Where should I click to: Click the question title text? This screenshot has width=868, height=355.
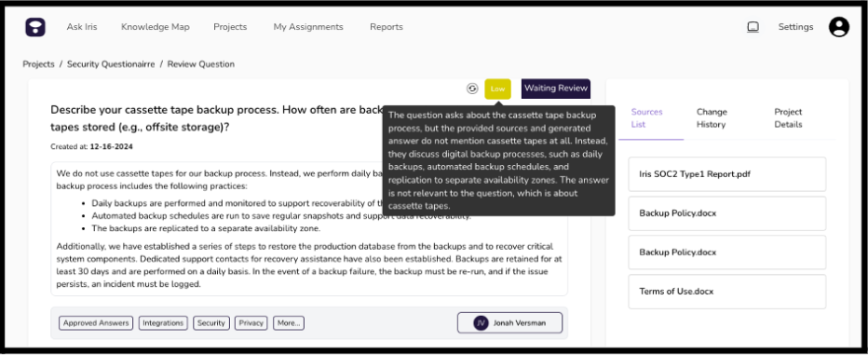click(216, 118)
